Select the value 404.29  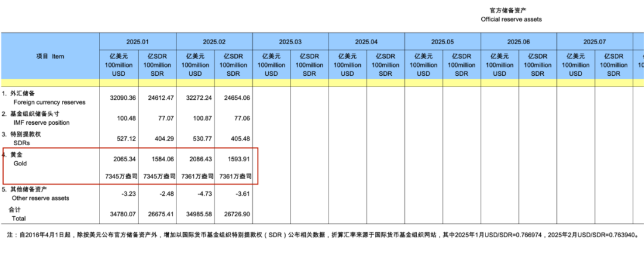click(x=165, y=139)
